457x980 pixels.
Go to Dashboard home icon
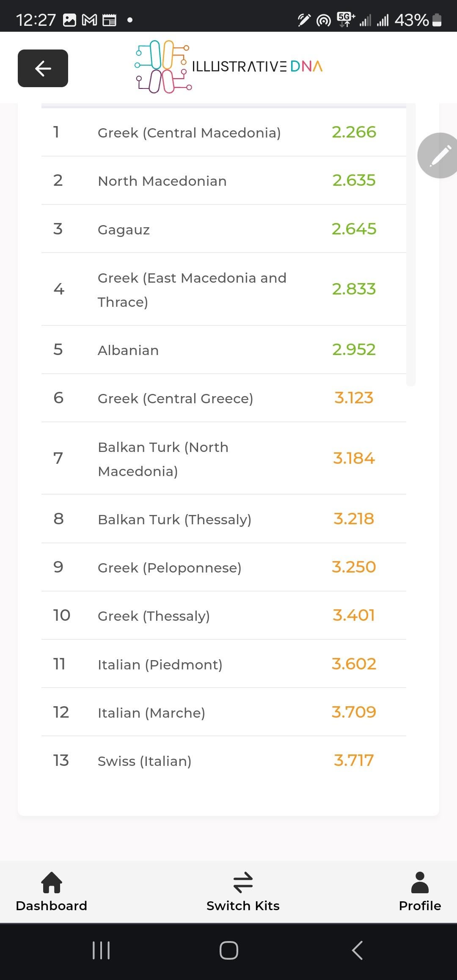click(52, 883)
